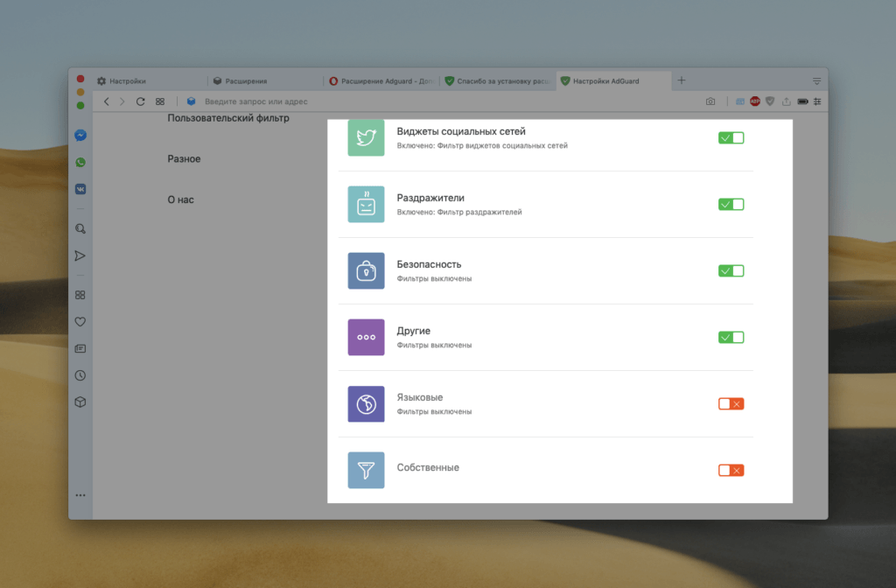Click the text Включено: Фильтр виджетов социальных сетей
The image size is (896, 588).
click(x=482, y=146)
